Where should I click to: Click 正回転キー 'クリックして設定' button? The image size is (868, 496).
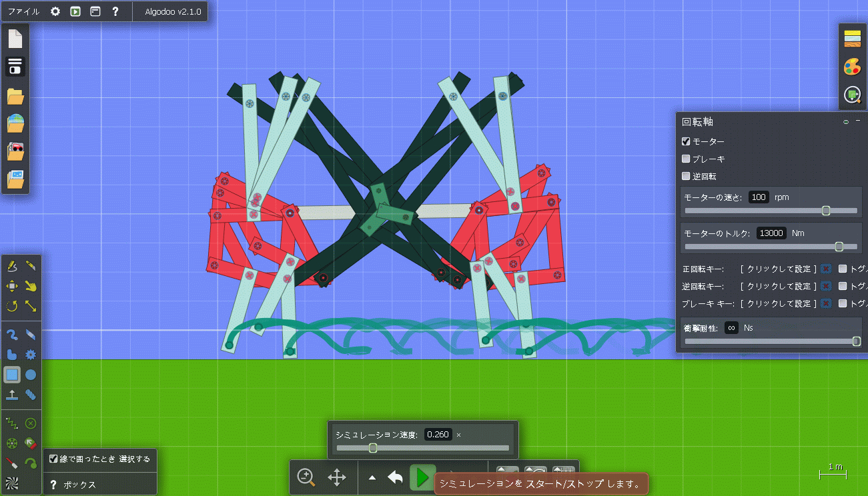779,269
